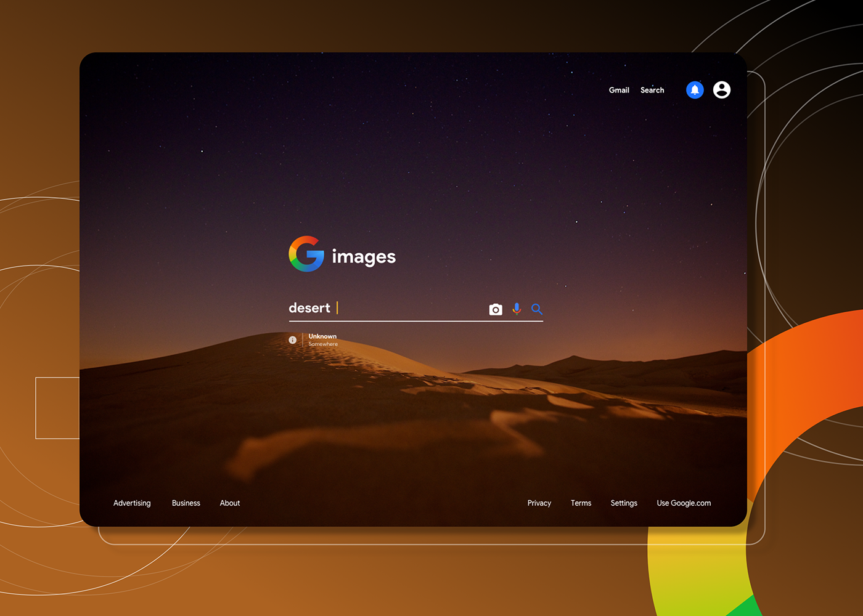Open Gmail from the top navigation
The height and width of the screenshot is (616, 863).
tap(619, 90)
